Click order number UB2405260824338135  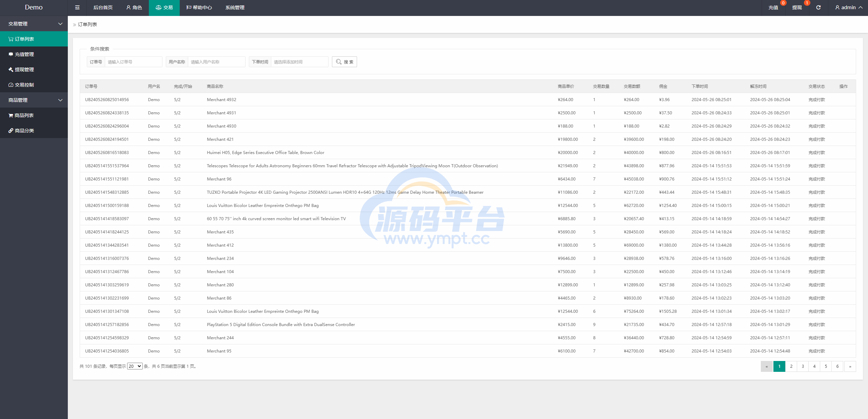pyautogui.click(x=107, y=113)
